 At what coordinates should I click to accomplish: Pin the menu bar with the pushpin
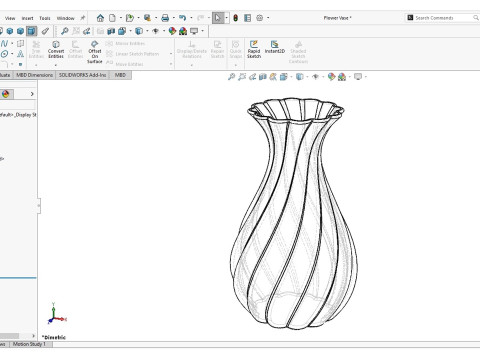(x=83, y=18)
